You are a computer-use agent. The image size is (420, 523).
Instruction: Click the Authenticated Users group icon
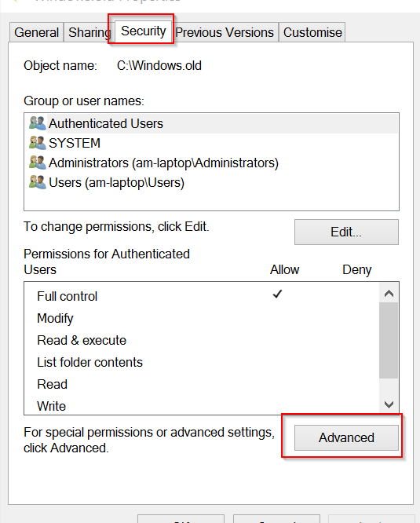(38, 123)
